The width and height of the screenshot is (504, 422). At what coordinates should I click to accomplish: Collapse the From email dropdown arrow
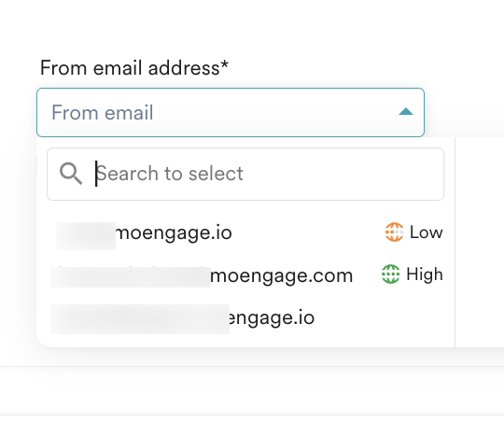pos(406,112)
